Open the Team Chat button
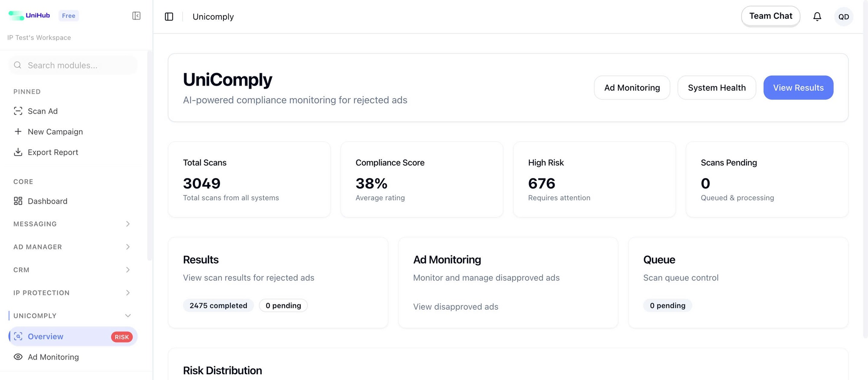This screenshot has width=868, height=380. 770,16
